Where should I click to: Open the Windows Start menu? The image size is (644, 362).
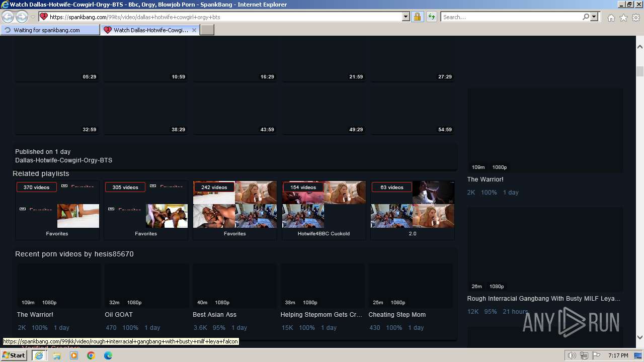[x=14, y=355]
